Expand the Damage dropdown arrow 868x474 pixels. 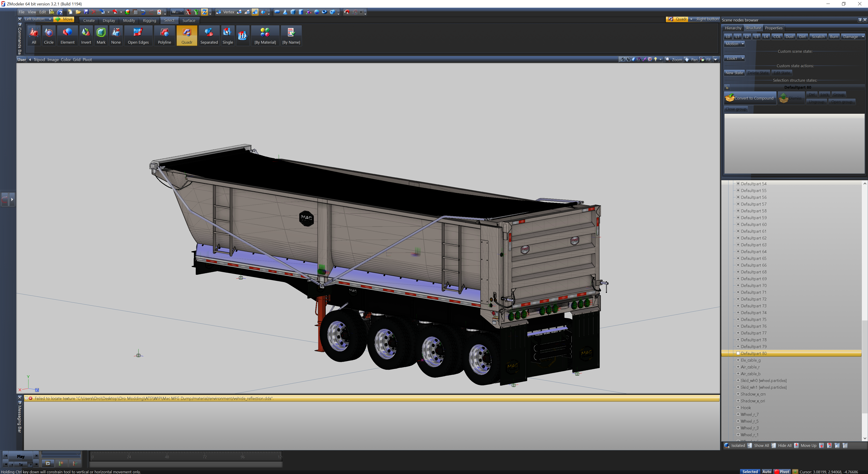863,37
